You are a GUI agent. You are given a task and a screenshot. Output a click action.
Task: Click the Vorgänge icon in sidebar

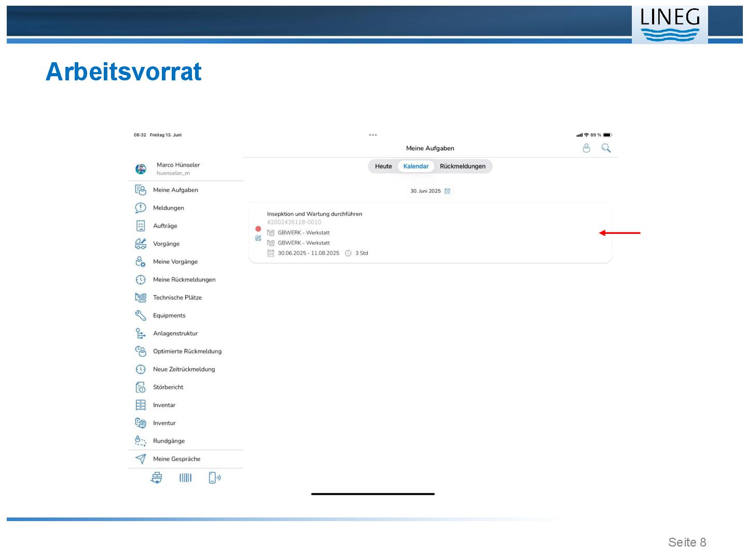[x=141, y=244]
